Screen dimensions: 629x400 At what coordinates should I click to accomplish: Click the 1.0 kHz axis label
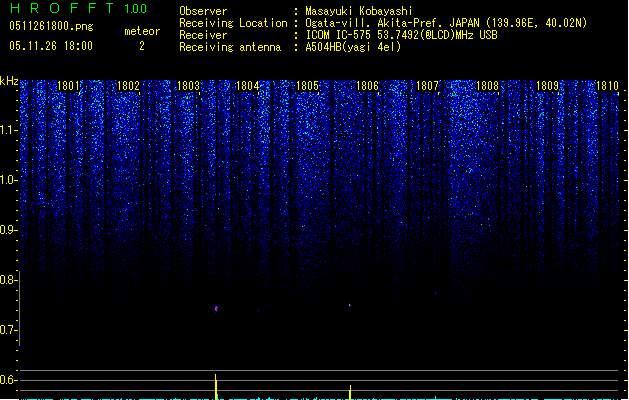point(8,180)
